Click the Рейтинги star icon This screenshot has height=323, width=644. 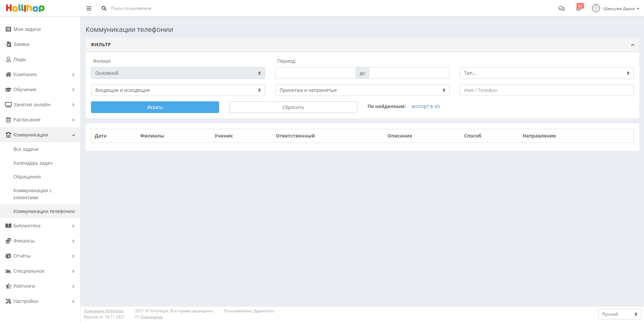click(x=8, y=286)
